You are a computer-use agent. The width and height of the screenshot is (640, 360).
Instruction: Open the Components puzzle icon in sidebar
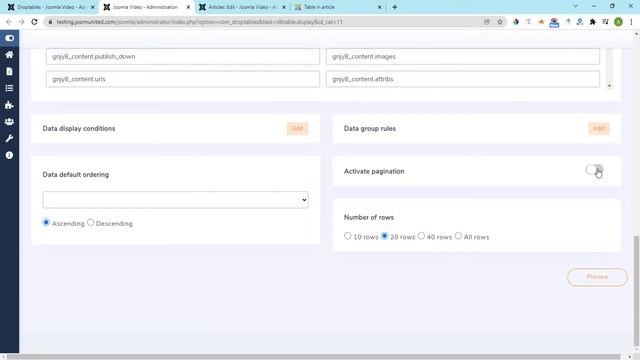pyautogui.click(x=9, y=105)
